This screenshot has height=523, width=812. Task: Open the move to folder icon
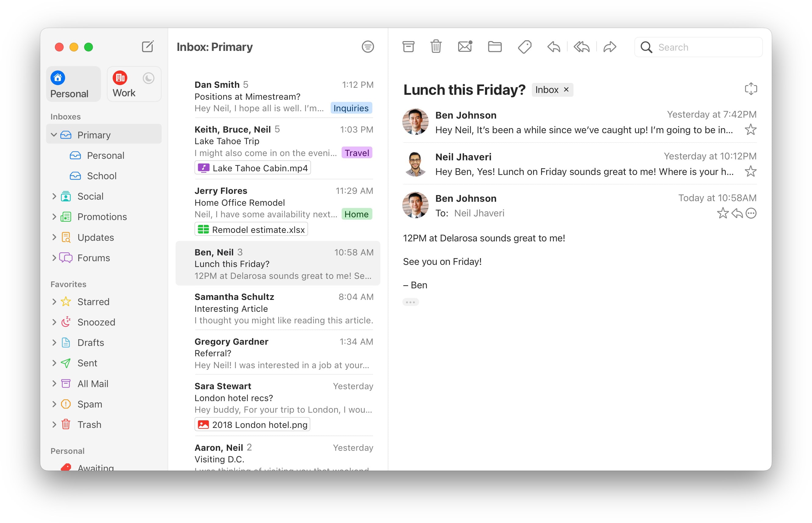pos(494,47)
